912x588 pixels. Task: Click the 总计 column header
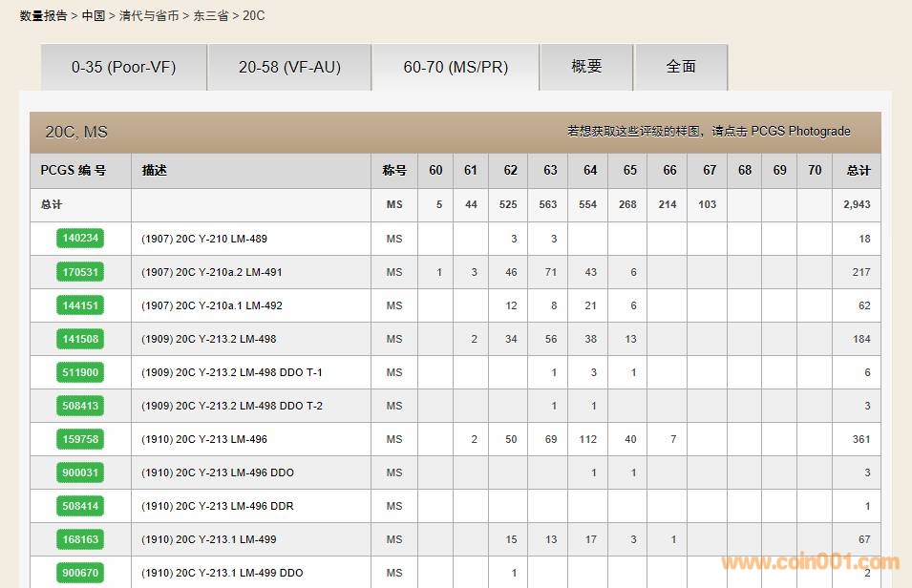[858, 171]
